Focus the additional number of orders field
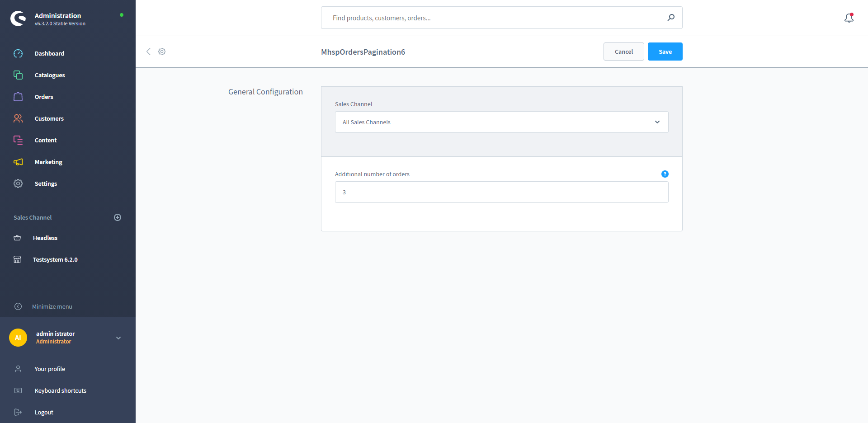This screenshot has height=423, width=868. point(501,192)
